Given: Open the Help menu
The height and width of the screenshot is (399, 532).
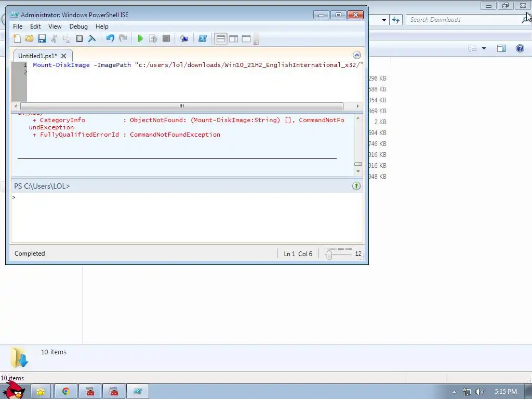Looking at the screenshot, I should [x=102, y=26].
